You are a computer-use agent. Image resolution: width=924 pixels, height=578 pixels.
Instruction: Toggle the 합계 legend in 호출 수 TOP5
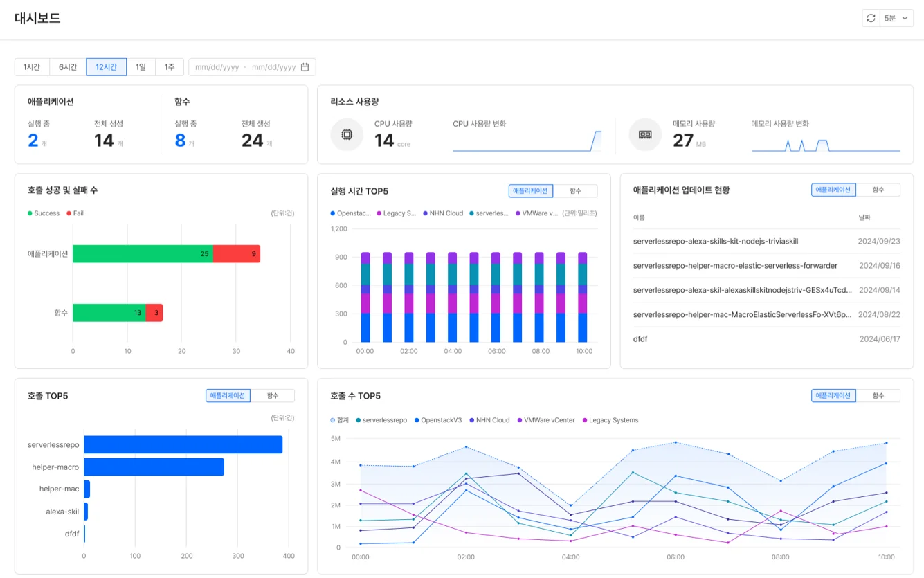click(334, 420)
